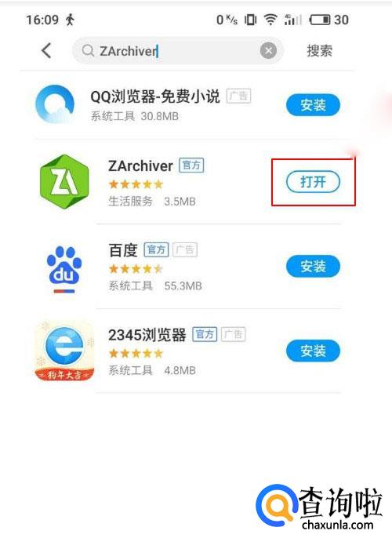Tap the magnifier icon in search bar
This screenshot has width=392, height=549.
click(x=88, y=51)
